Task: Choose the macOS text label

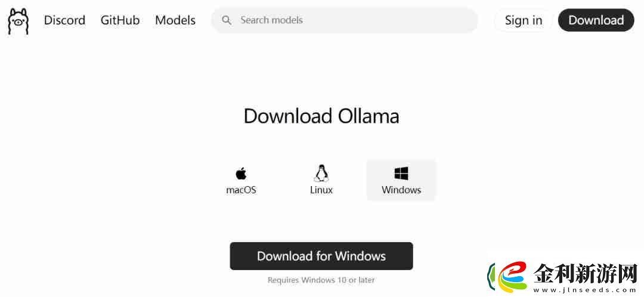Action: (x=241, y=190)
